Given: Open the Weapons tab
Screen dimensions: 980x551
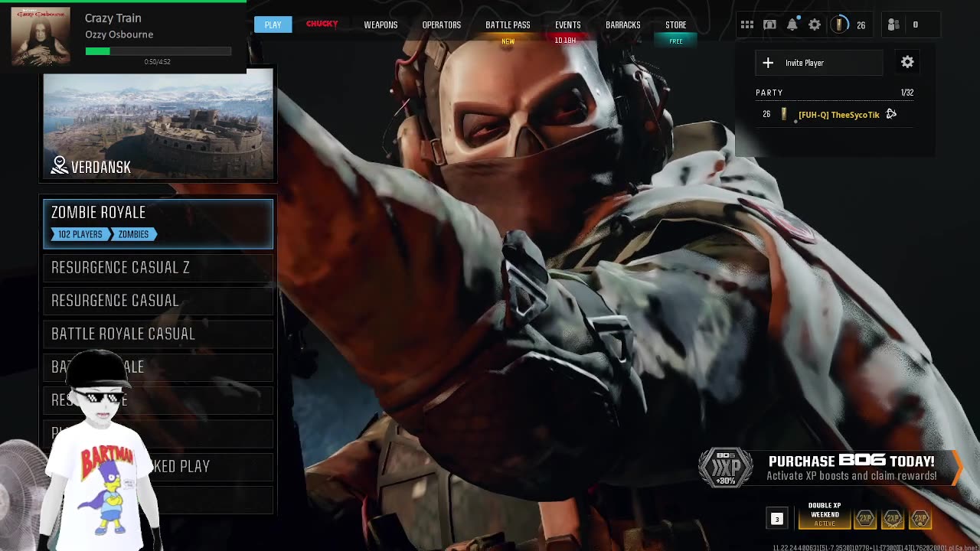Looking at the screenshot, I should tap(381, 24).
